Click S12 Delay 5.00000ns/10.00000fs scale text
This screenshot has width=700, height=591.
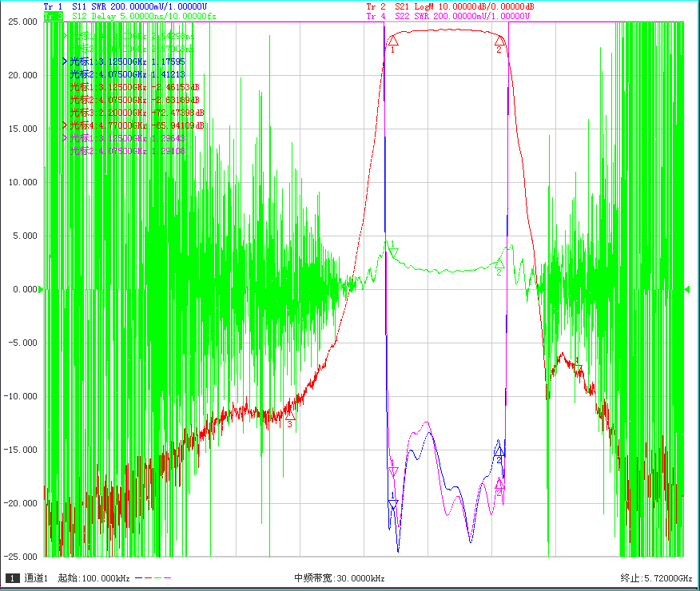tap(144, 16)
